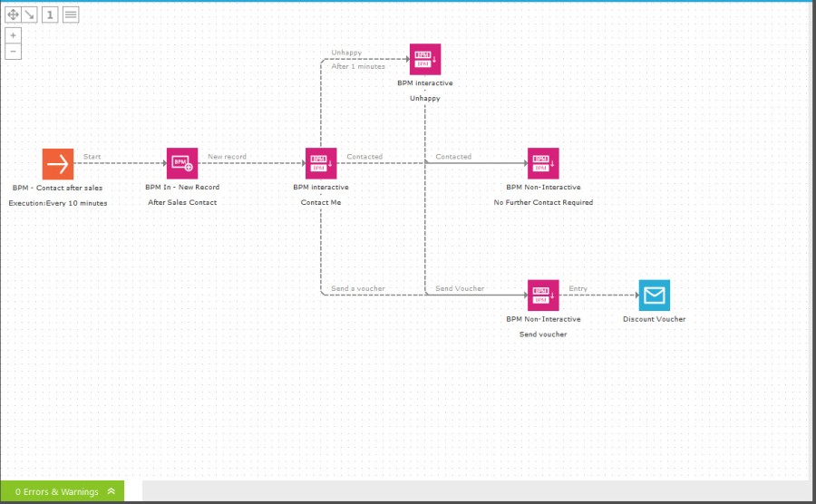
Task: Click the '1' reset zoom button
Action: 50,15
